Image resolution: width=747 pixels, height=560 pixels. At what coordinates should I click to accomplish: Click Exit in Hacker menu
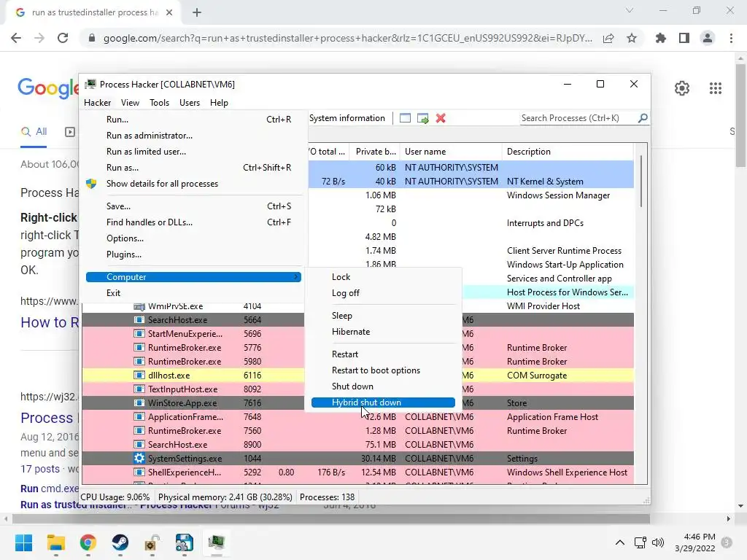194,293
